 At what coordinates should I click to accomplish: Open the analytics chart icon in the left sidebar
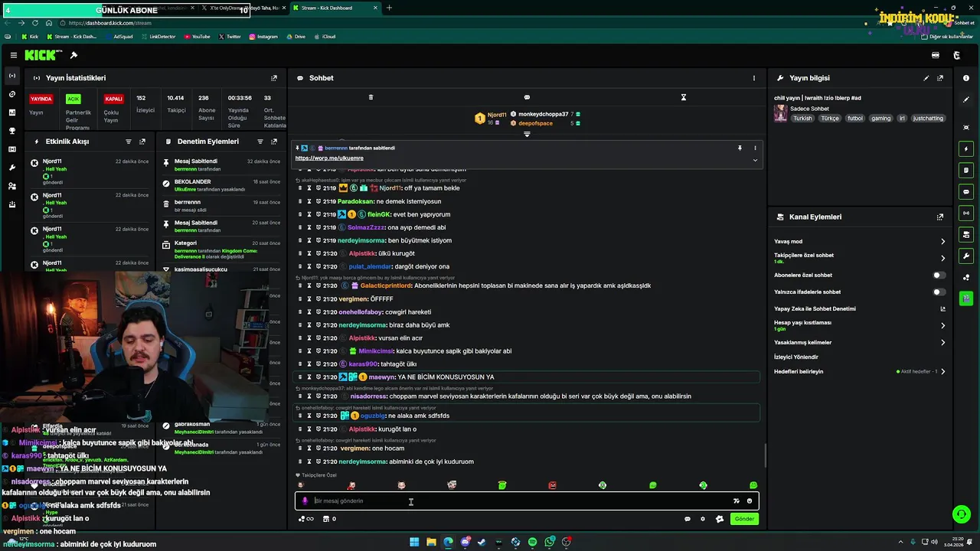click(x=11, y=112)
